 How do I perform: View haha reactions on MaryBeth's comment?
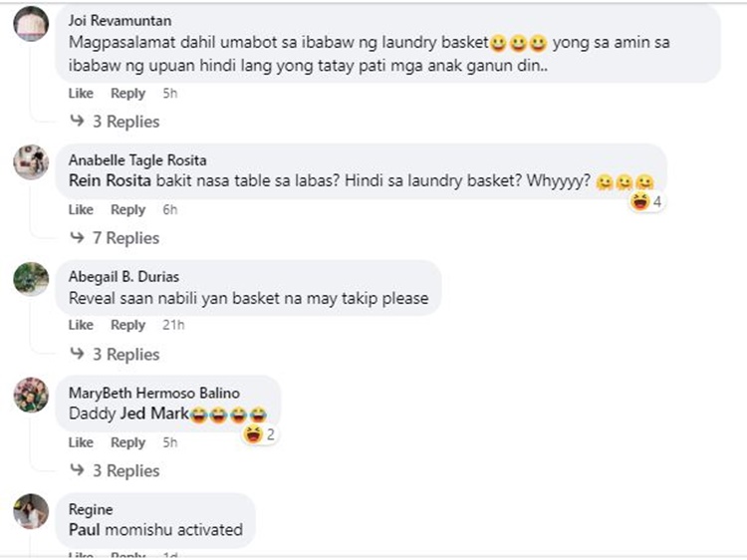tap(259, 434)
